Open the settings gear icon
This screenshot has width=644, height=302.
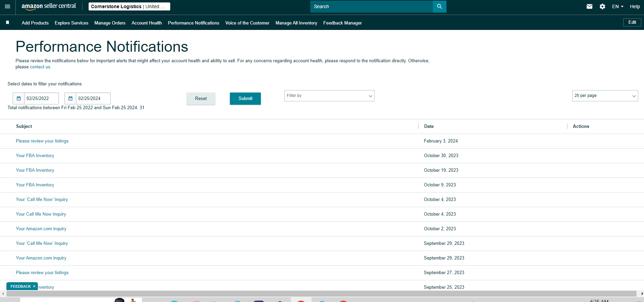(x=602, y=6)
